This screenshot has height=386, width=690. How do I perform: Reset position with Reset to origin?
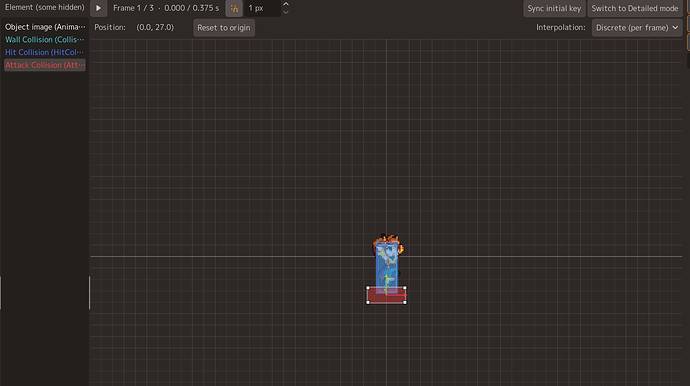(x=224, y=27)
